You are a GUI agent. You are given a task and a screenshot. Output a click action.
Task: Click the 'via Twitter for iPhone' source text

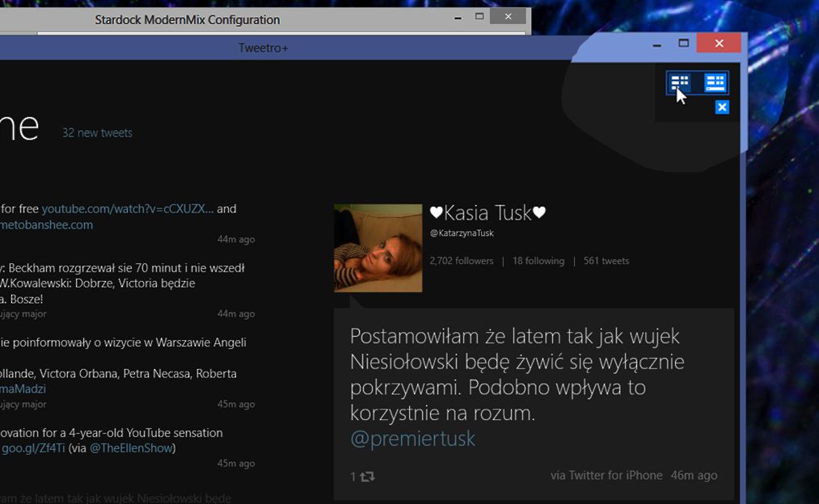[x=606, y=475]
